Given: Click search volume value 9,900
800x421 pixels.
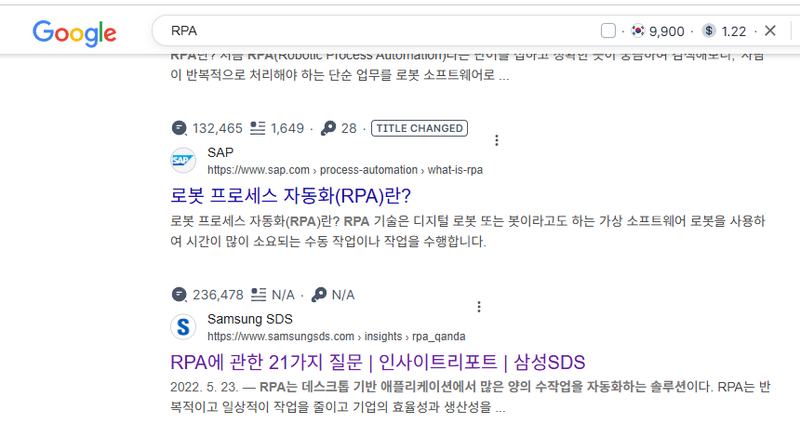Looking at the screenshot, I should pos(666,32).
